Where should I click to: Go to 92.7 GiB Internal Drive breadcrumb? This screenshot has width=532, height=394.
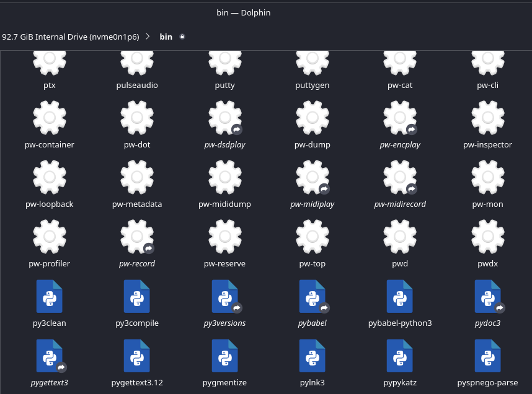tap(71, 37)
